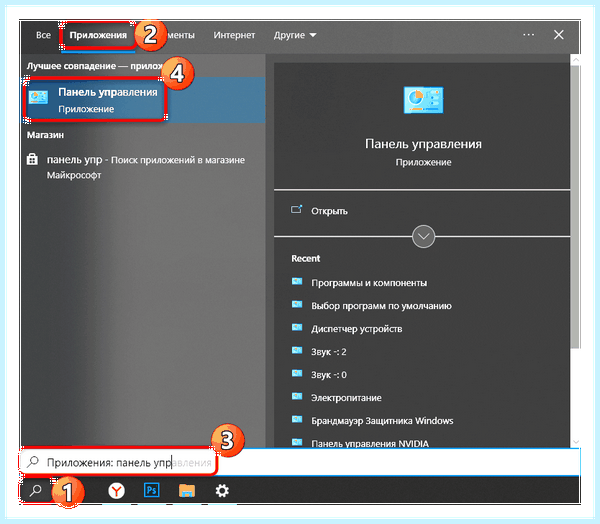Click the preview pane vertical scrollbar
Screen dimensions: 600x524
tap(575, 207)
